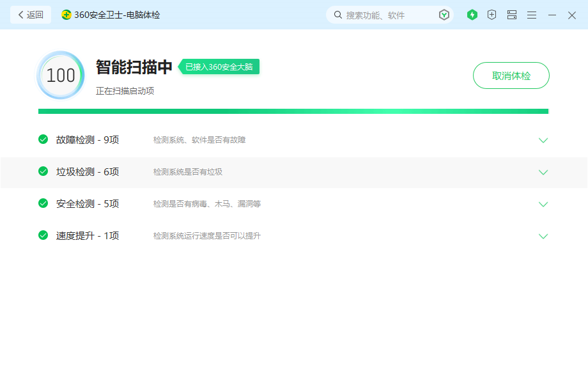Screen dimensions: 588x371
Task: Cancel the scan with 取消体检
Action: (511, 75)
